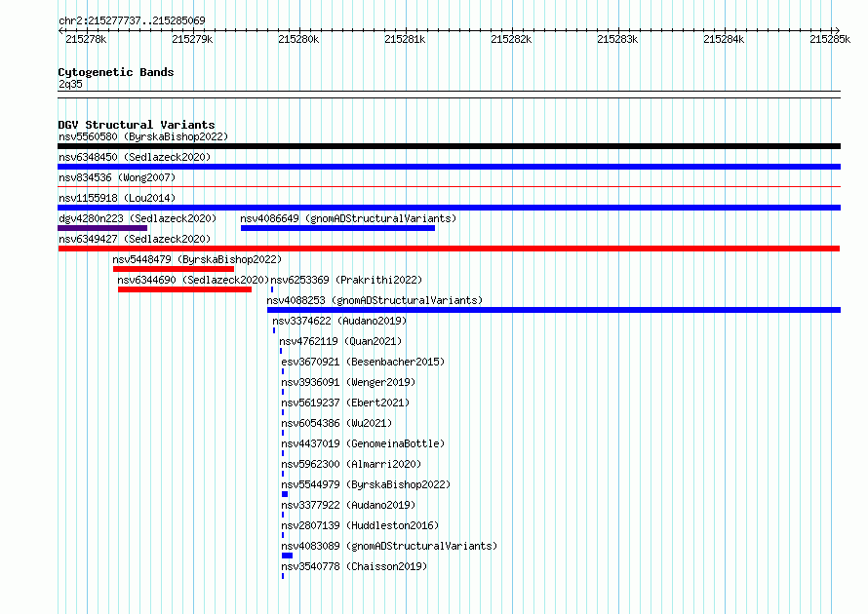Click the red nsv6349427 variant bar
This screenshot has width=868, height=614.
[x=449, y=249]
